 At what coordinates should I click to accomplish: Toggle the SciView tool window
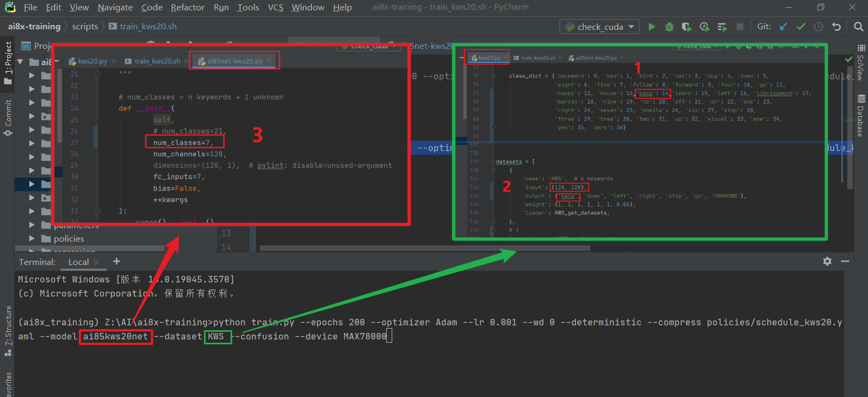click(x=861, y=62)
